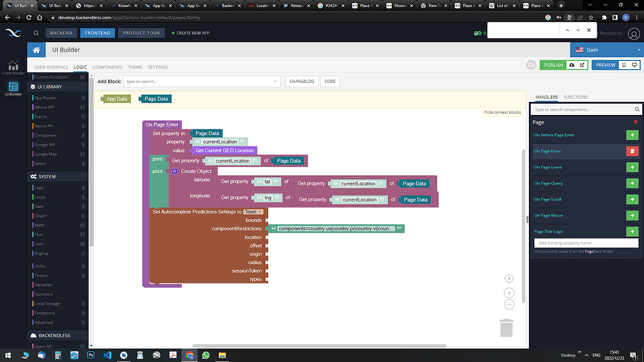
Task: Click CREATE NEW APP
Action: click(190, 33)
